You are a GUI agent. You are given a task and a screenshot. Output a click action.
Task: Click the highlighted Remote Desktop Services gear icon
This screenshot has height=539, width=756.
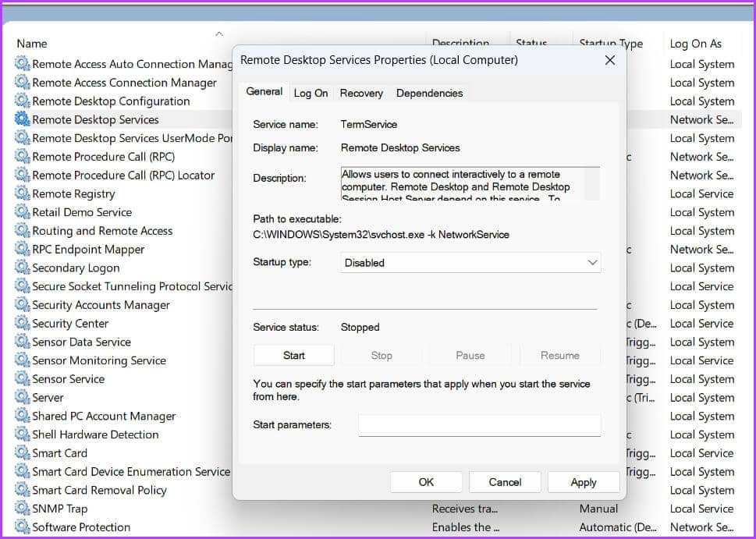(x=22, y=119)
